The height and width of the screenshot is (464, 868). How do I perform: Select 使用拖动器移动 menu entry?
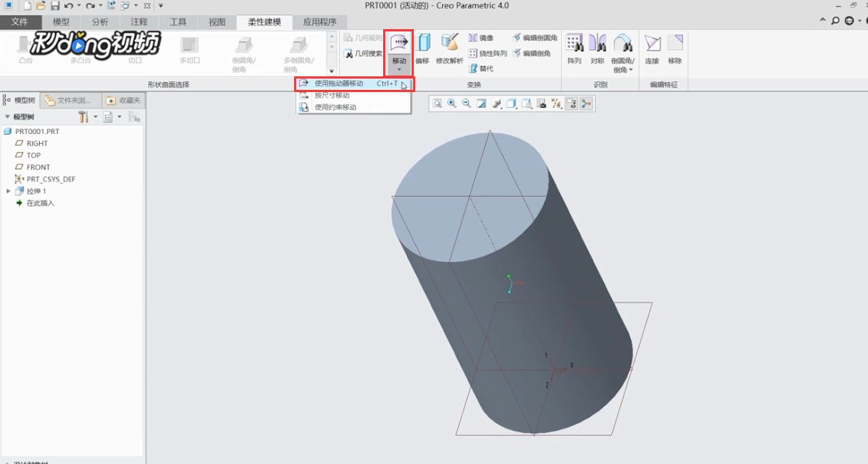click(x=354, y=84)
